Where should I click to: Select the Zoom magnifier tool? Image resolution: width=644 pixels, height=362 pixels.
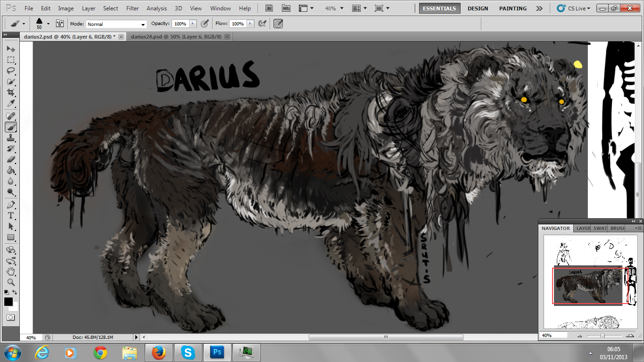pyautogui.click(x=10, y=282)
